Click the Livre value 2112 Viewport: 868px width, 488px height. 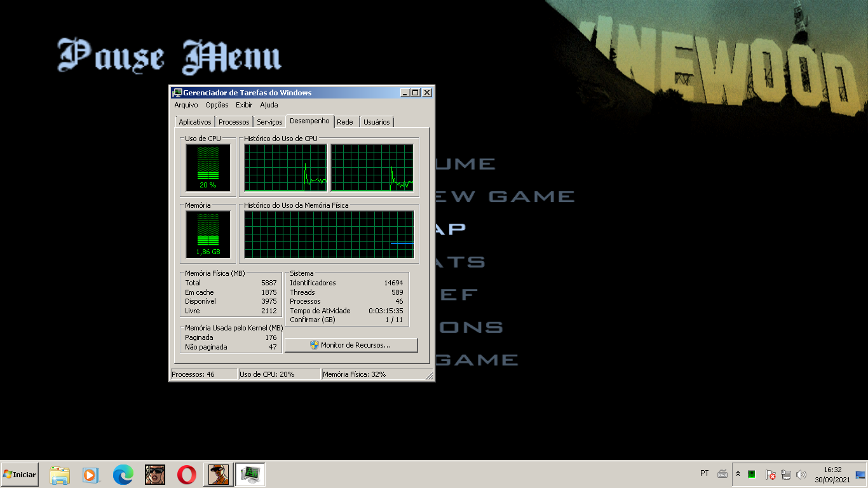269,311
